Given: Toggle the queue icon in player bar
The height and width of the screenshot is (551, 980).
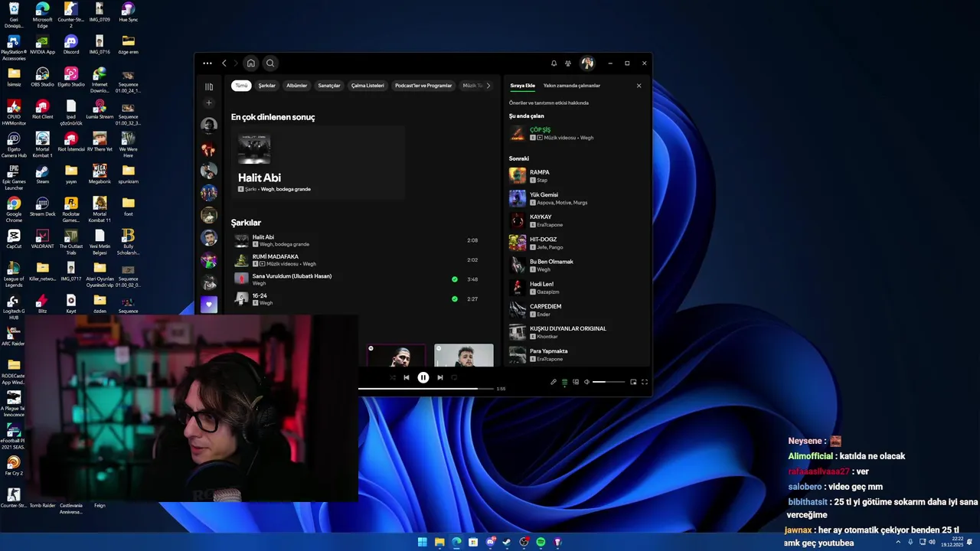Looking at the screenshot, I should coord(565,382).
